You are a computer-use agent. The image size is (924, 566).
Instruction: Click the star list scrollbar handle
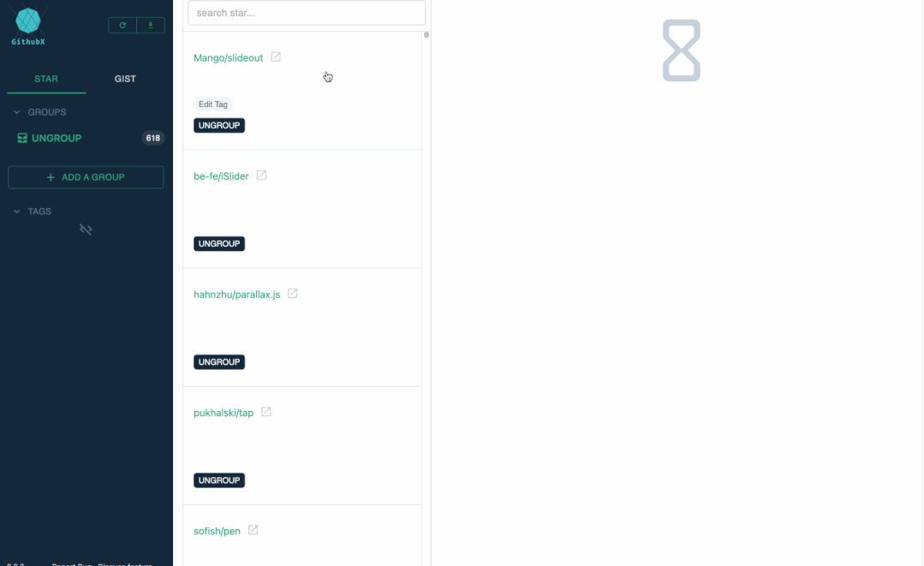[426, 35]
